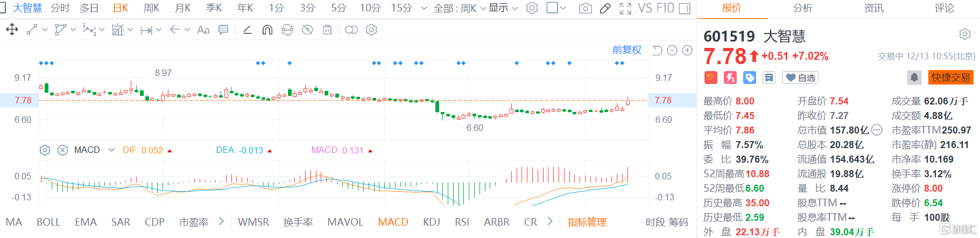Click the 前复权 adjustment link
Viewport: 980px width, 238px height.
pyautogui.click(x=627, y=50)
